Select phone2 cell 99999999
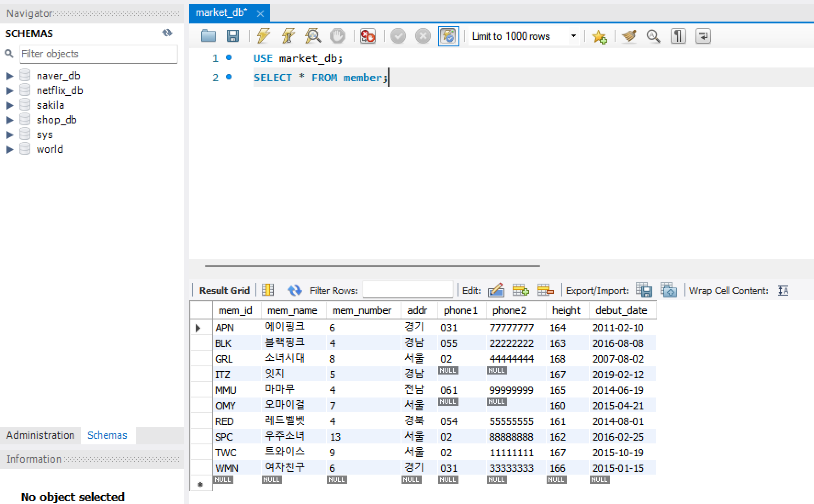The image size is (814, 504). pos(516,390)
